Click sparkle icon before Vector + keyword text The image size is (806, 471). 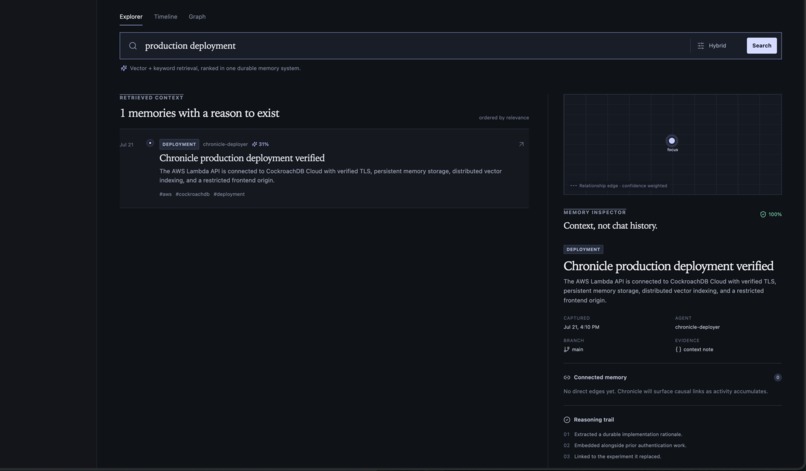tap(123, 68)
